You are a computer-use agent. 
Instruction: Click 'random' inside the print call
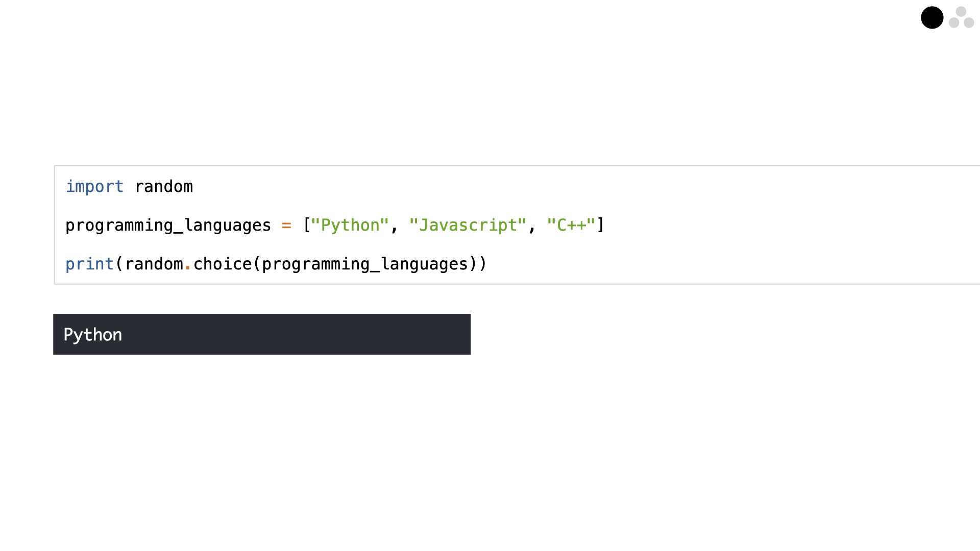coord(154,264)
